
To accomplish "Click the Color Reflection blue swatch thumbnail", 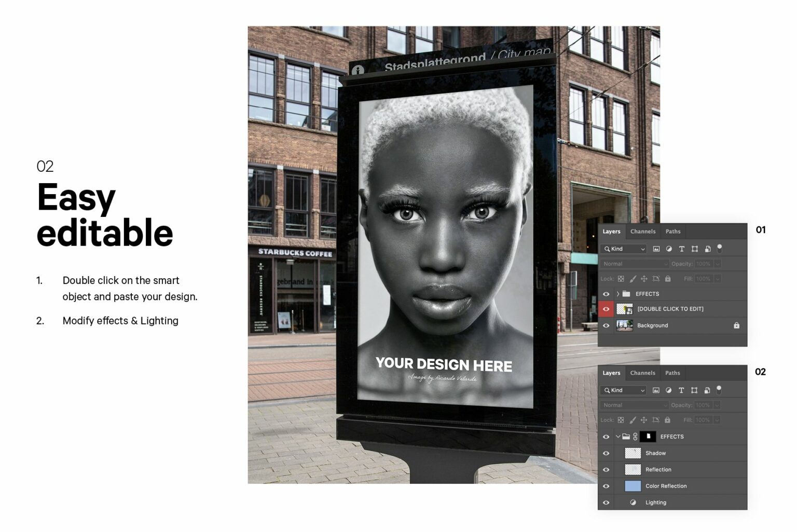I will 633,486.
